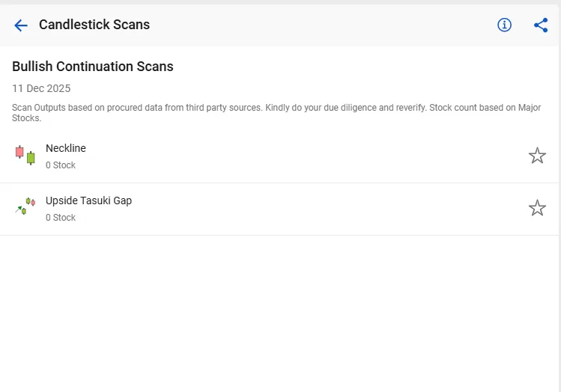
Task: Click the 11 Dec 2025 date
Action: point(41,88)
